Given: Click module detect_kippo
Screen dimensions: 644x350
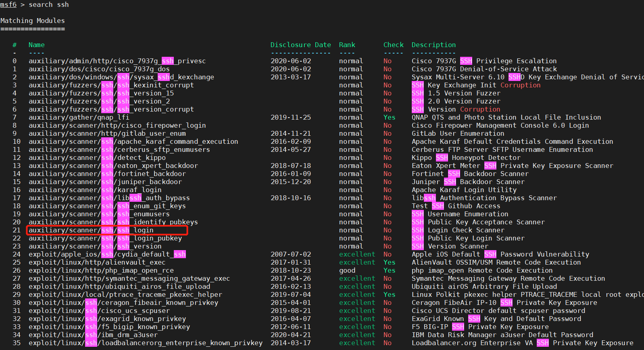Looking at the screenshot, I should click(97, 157).
